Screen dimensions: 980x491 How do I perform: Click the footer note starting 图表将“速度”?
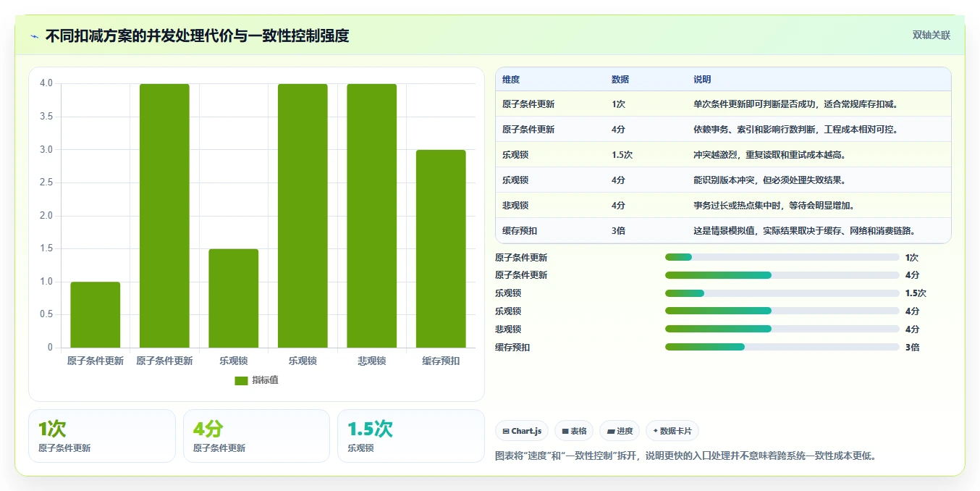click(685, 456)
